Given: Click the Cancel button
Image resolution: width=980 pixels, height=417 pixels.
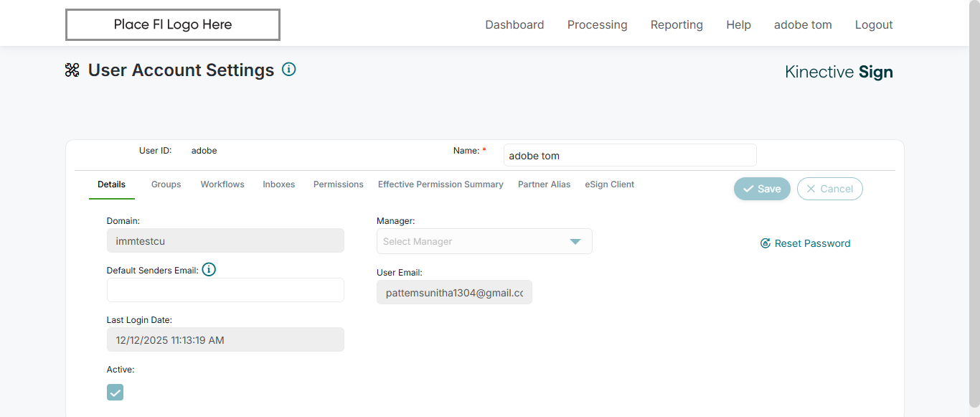Looking at the screenshot, I should (x=829, y=189).
